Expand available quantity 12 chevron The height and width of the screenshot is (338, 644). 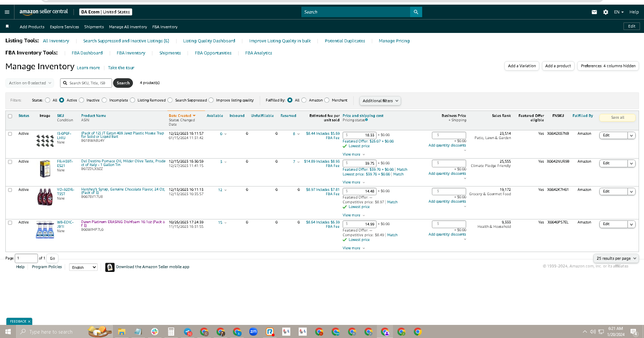(225, 190)
